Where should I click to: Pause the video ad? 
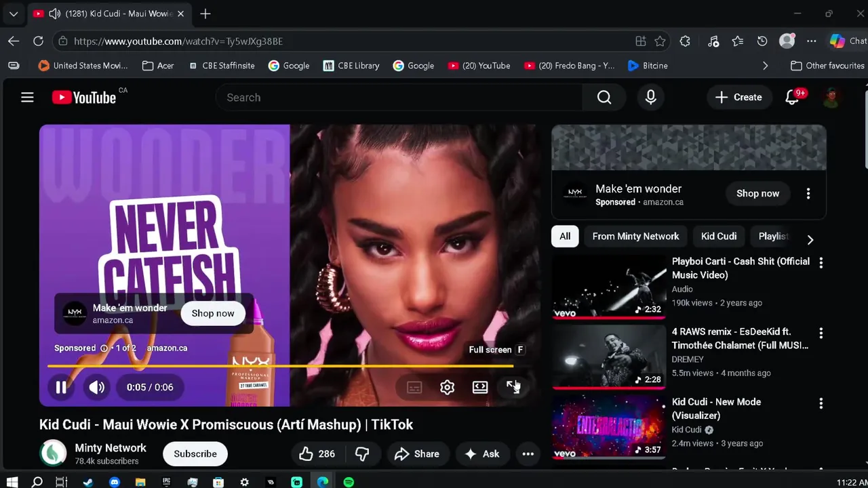(x=61, y=387)
